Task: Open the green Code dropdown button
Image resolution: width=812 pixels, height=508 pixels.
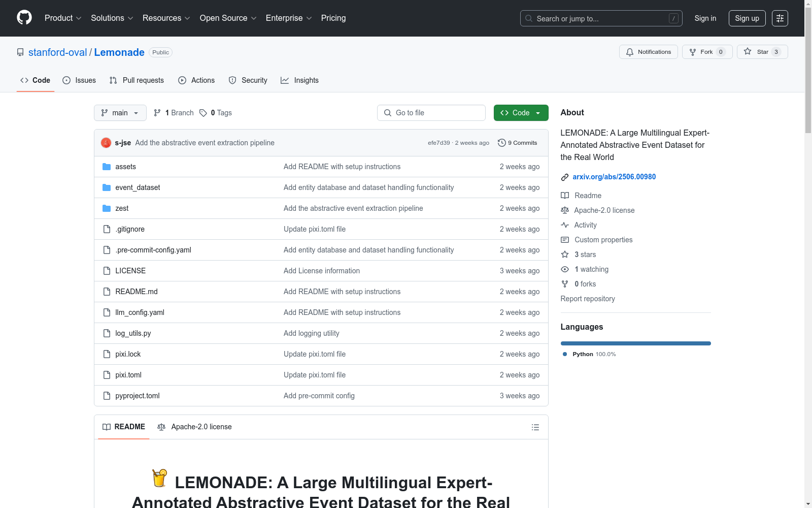Action: tap(521, 113)
